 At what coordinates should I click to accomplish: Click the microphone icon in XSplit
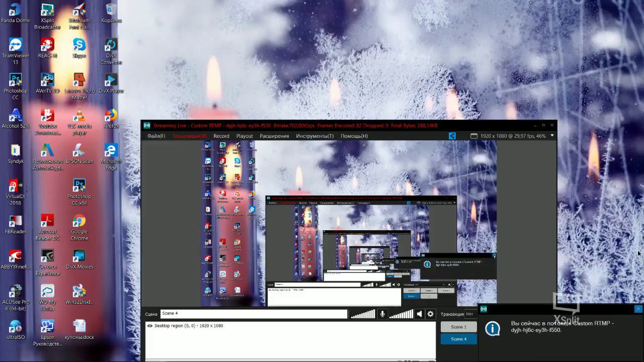(x=382, y=314)
